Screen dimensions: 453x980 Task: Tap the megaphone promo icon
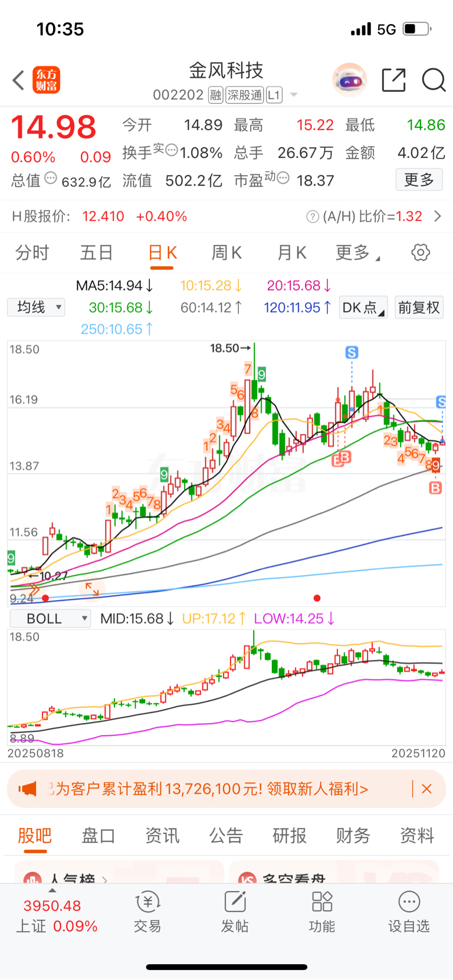pyautogui.click(x=27, y=788)
